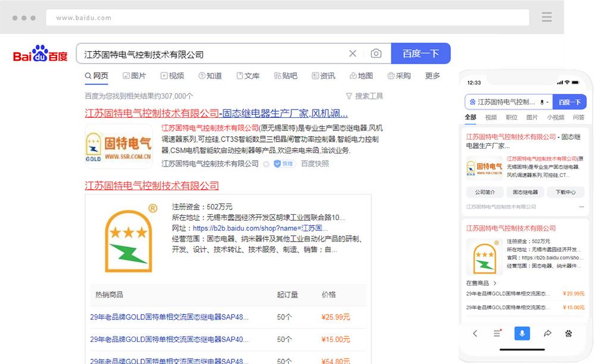The width and height of the screenshot is (595, 364).
Task: Tap the mobile bottom Baidu paw icon
Action: [x=568, y=333]
